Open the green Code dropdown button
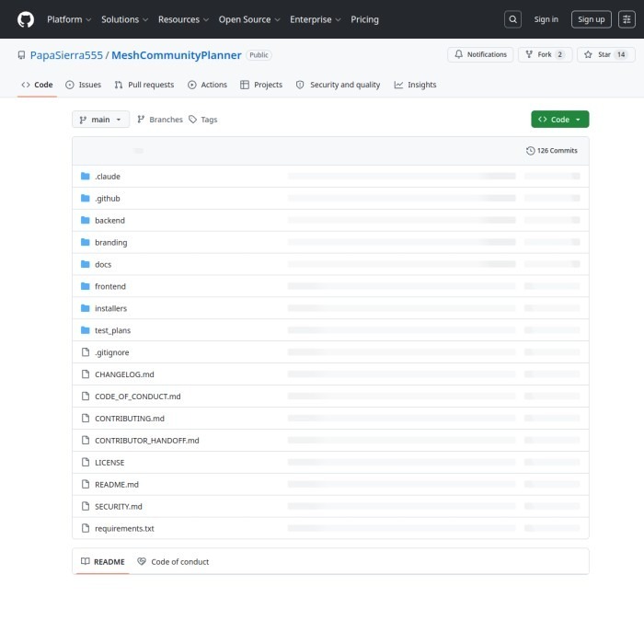 (x=559, y=120)
